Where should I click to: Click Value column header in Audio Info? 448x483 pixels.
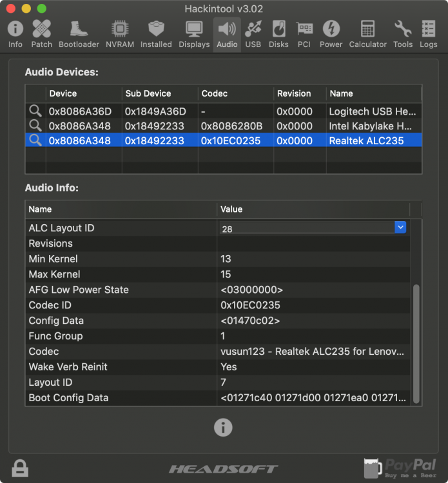pos(313,209)
